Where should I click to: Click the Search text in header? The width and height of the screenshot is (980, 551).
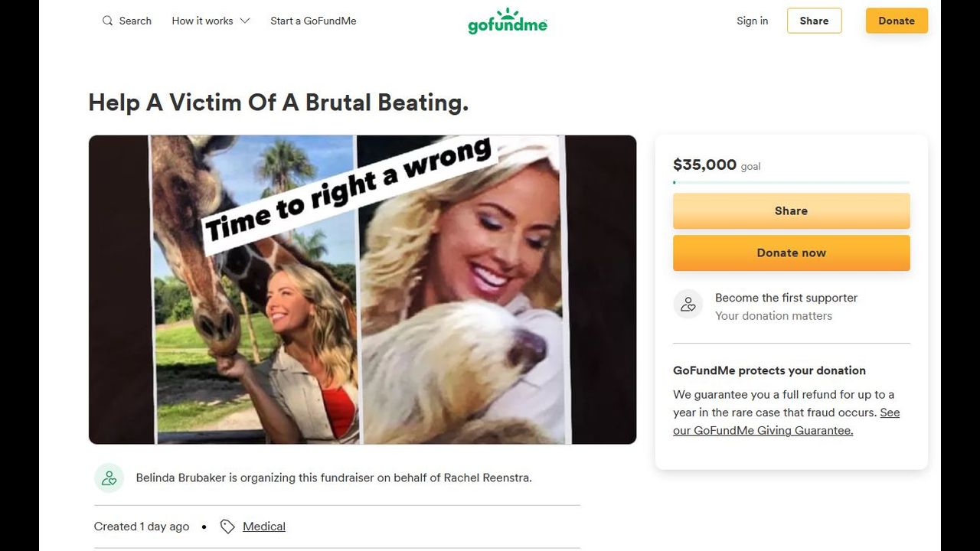pos(136,21)
